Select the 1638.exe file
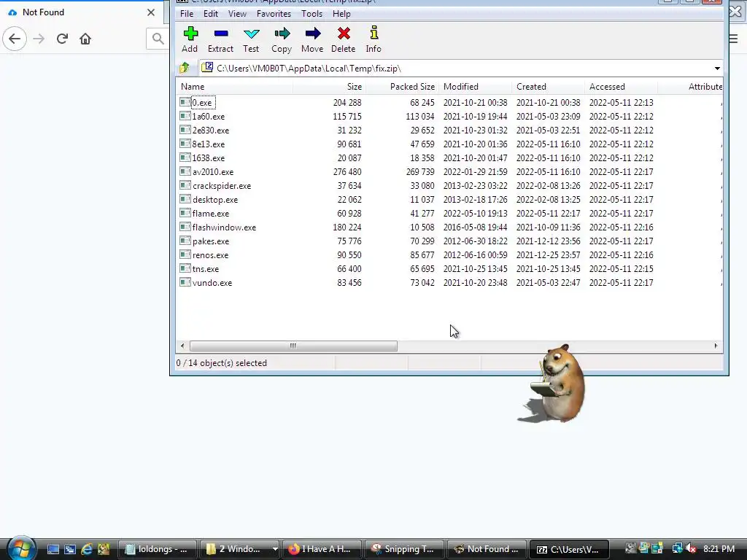Viewport: 747px width, 560px height. 208,157
